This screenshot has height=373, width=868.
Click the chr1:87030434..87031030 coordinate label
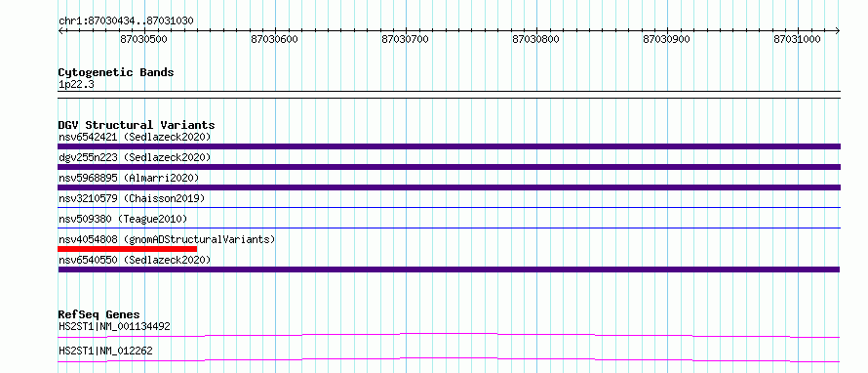(x=126, y=21)
